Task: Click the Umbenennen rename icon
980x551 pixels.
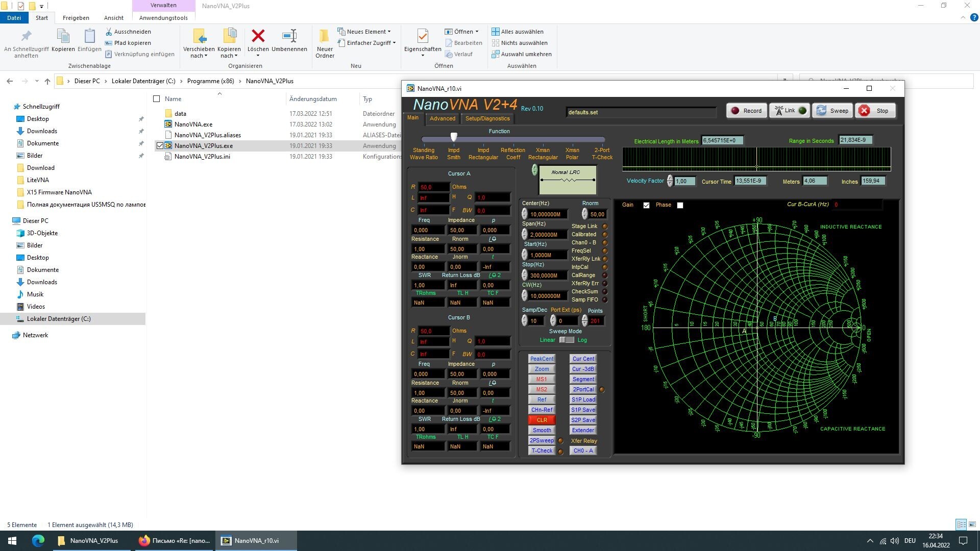Action: pyautogui.click(x=289, y=36)
